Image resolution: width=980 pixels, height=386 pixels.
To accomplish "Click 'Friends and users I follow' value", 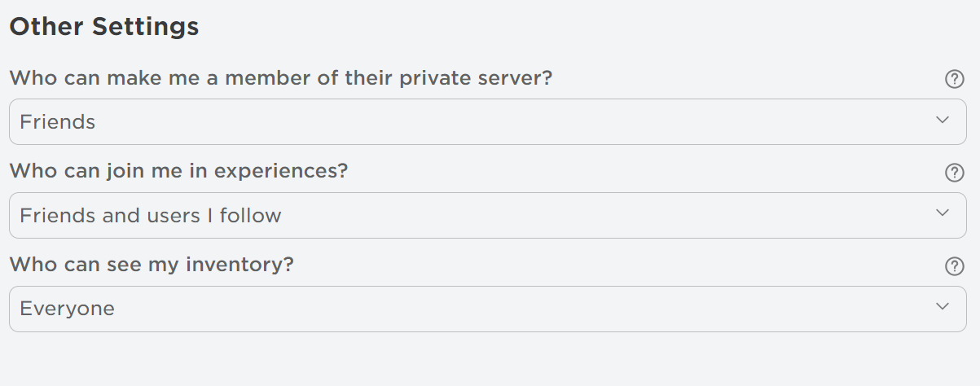I will (150, 216).
